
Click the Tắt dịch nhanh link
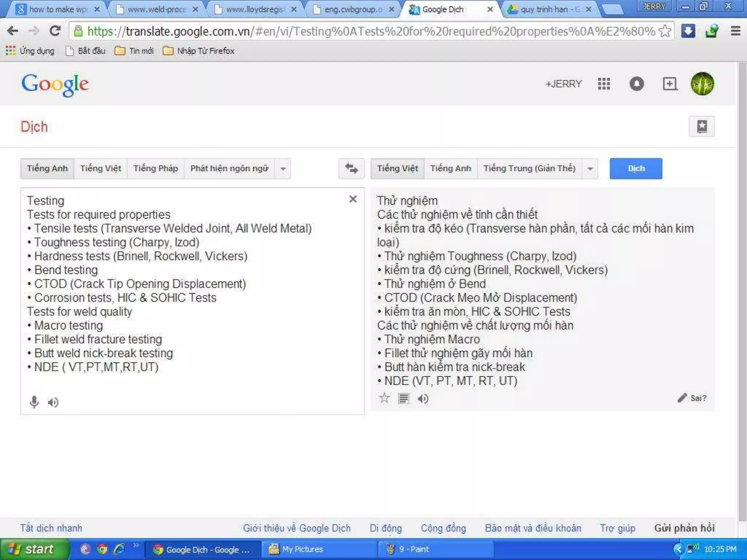51,528
